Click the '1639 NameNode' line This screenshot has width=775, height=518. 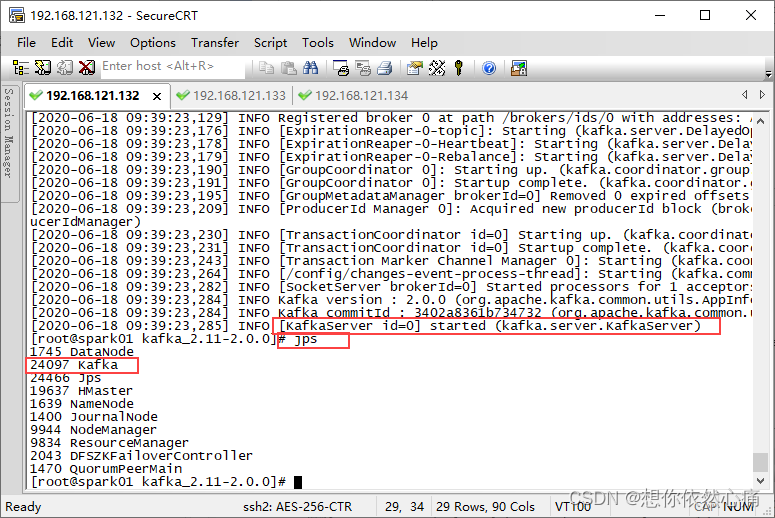tap(82, 404)
